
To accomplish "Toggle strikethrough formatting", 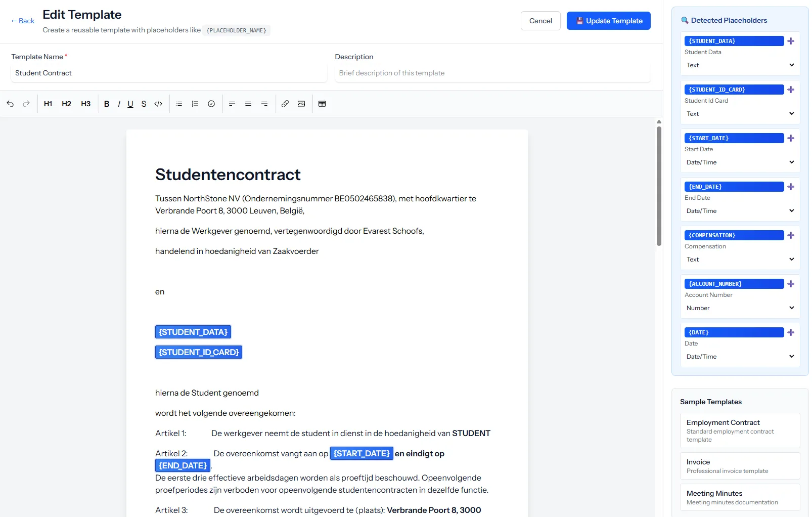I will 144,104.
